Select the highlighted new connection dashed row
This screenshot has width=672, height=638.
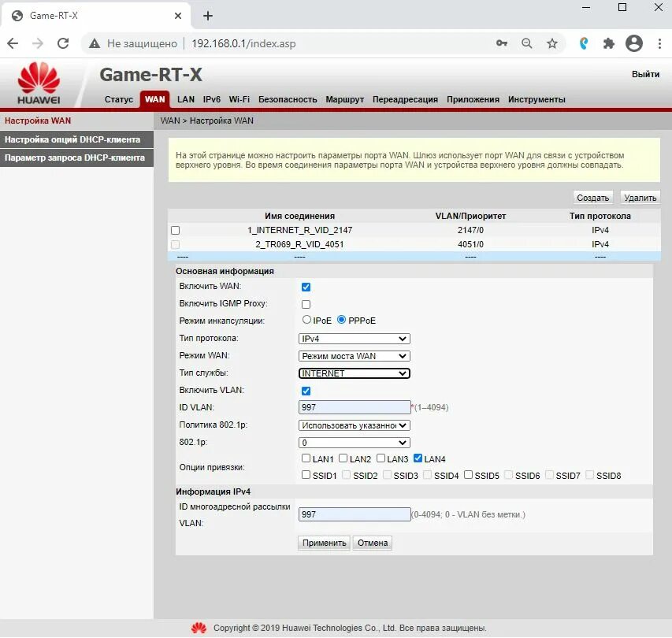pyautogui.click(x=414, y=257)
